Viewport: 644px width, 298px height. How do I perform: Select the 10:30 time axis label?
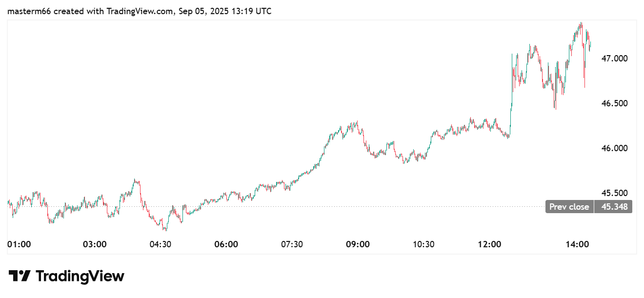click(423, 244)
